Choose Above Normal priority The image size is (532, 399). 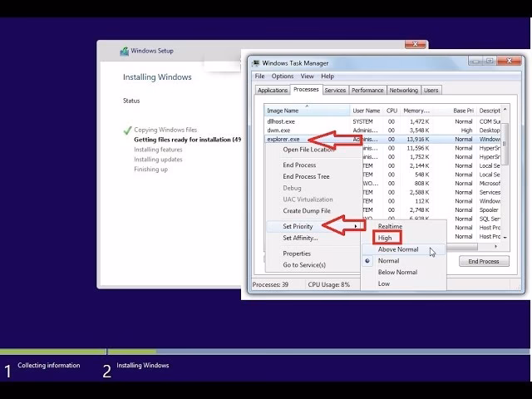pos(397,249)
